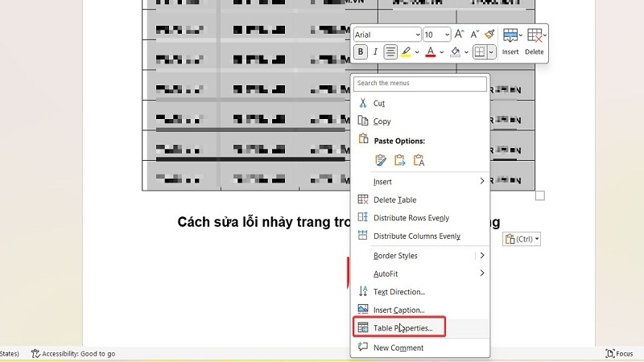Screen dimensions: 644x362
Task: Choose Keep Source Formatting paste option
Action: point(381,160)
